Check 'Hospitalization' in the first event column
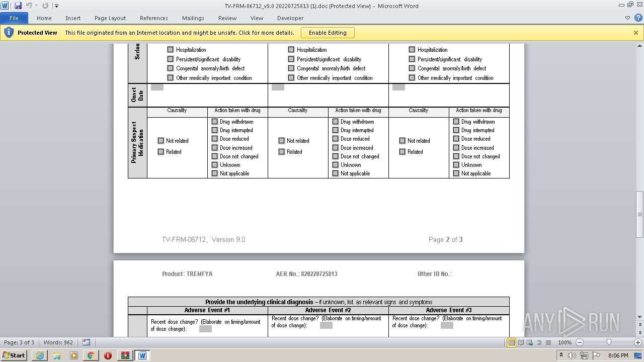 [x=171, y=50]
